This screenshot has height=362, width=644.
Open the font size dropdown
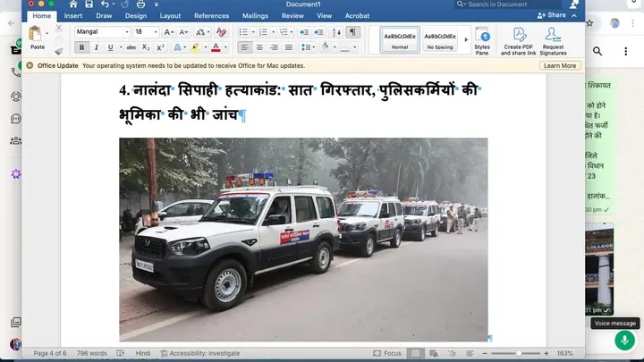pyautogui.click(x=156, y=32)
